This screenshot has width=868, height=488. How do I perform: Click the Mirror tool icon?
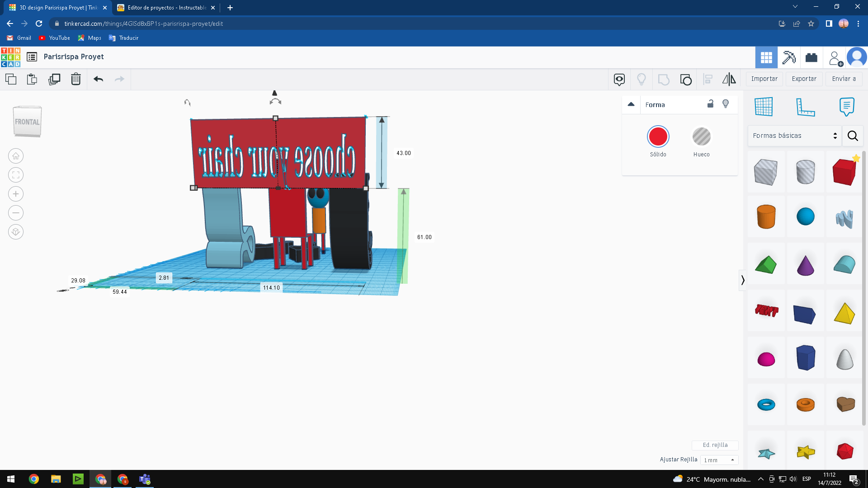729,80
